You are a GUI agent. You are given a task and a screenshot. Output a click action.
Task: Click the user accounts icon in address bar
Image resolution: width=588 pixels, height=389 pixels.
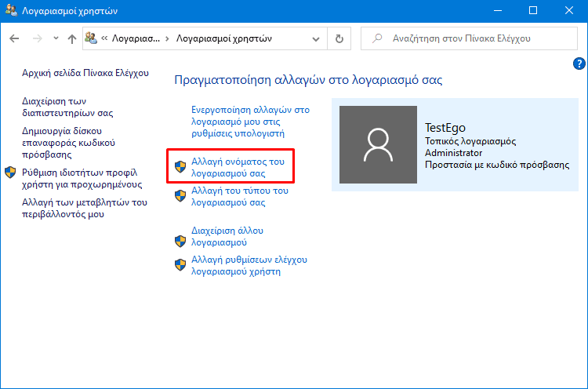91,38
